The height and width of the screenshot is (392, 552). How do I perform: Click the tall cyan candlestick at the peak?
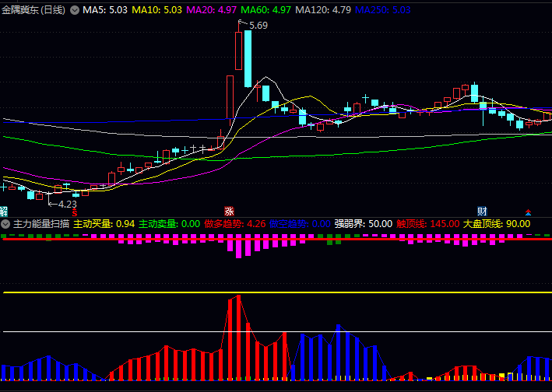248,58
